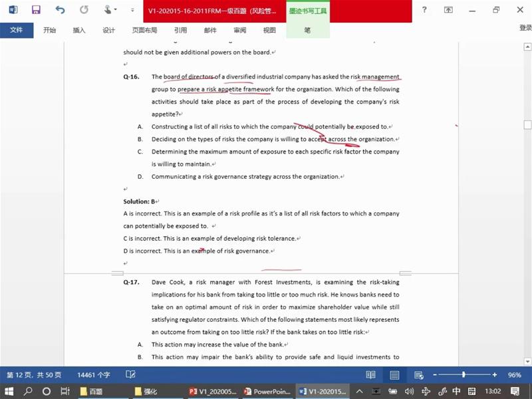Open taskbar search magnifier
This screenshot has height=399, width=532.
click(28, 391)
